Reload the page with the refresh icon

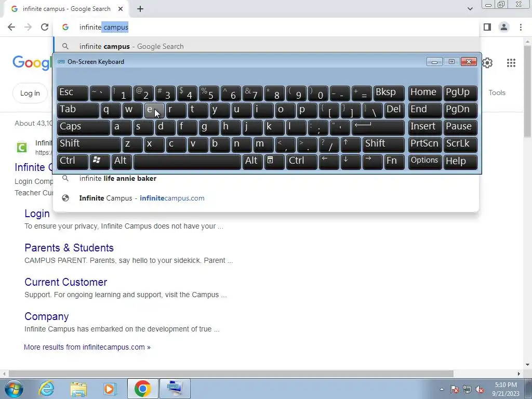click(x=45, y=27)
